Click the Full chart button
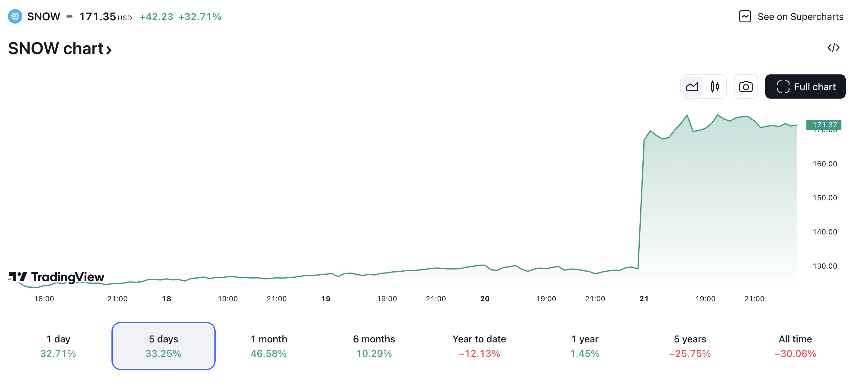This screenshot has width=868, height=392. click(805, 87)
